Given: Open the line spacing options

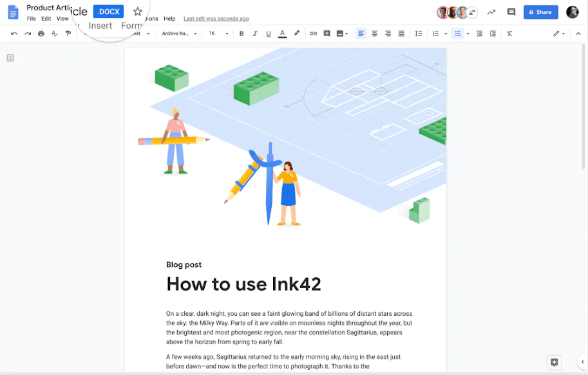Looking at the screenshot, I should pos(419,33).
